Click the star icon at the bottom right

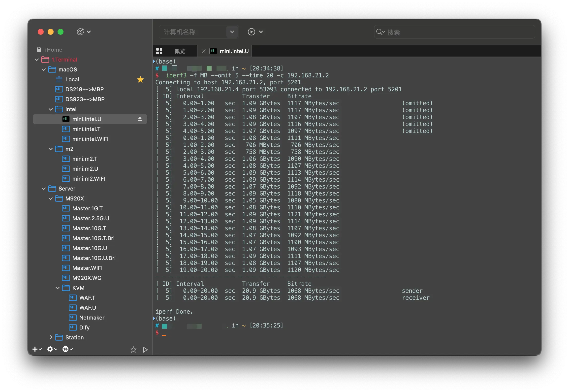pyautogui.click(x=133, y=350)
